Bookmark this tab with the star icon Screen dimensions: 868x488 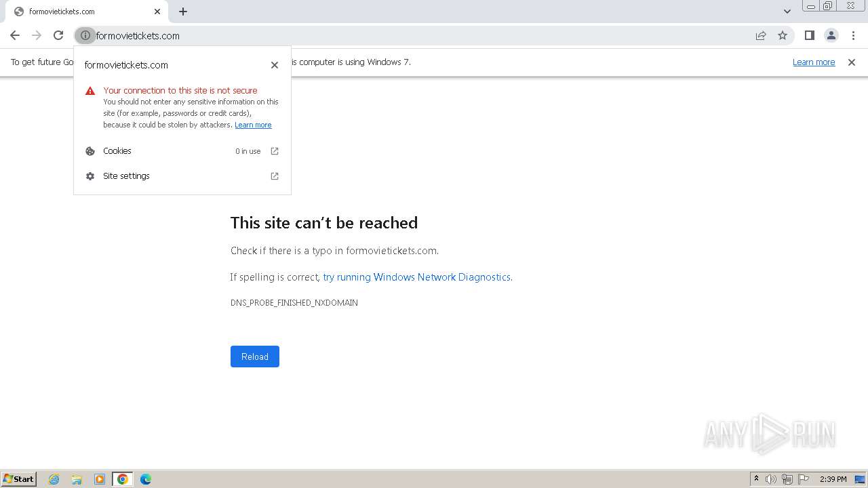783,35
